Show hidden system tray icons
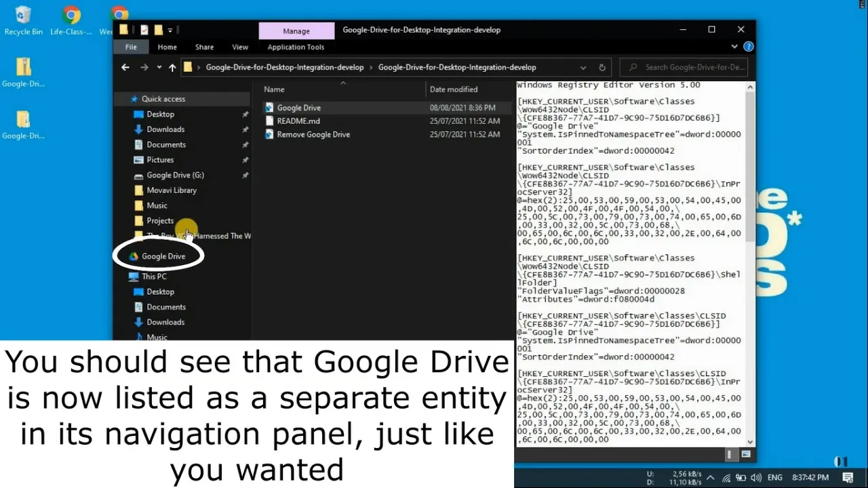The image size is (868, 488). tap(710, 478)
